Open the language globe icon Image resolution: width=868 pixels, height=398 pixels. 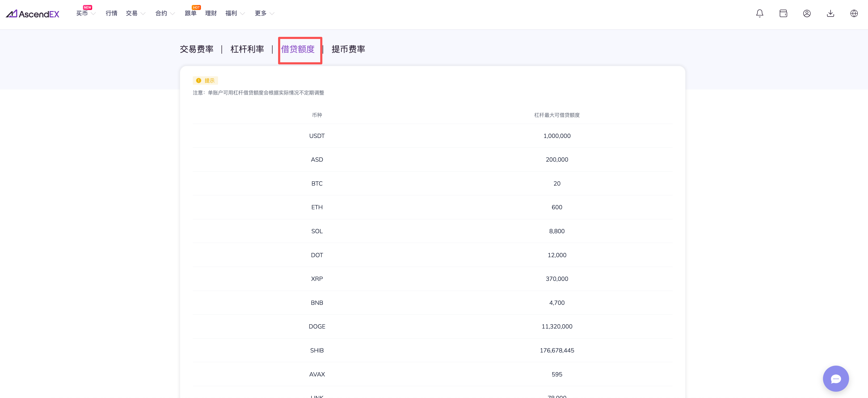tap(854, 13)
